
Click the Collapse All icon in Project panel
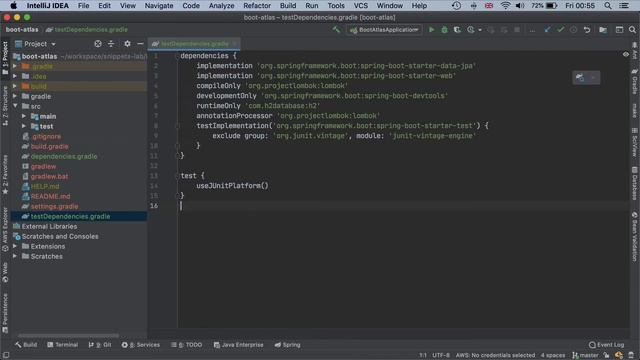(x=111, y=44)
